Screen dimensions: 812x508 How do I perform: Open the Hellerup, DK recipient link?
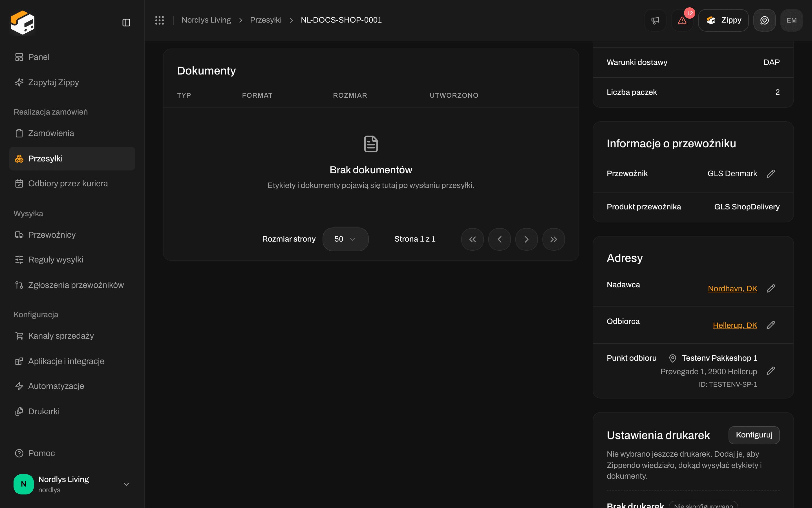pos(735,325)
